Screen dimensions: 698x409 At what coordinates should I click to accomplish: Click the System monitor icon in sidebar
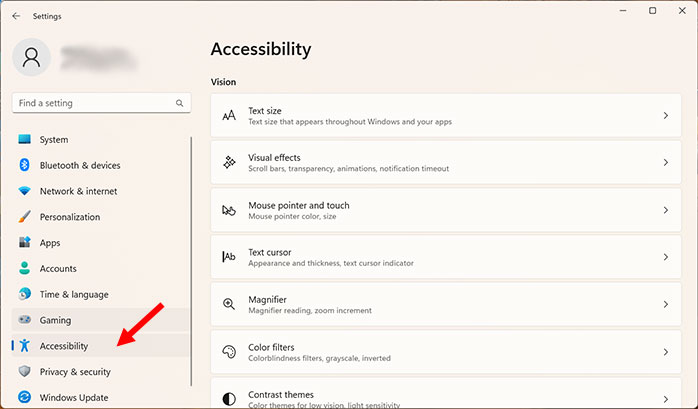(x=24, y=140)
